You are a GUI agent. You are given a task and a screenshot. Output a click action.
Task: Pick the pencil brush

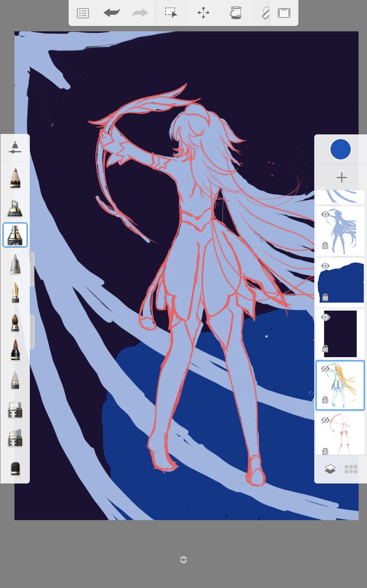click(x=15, y=178)
